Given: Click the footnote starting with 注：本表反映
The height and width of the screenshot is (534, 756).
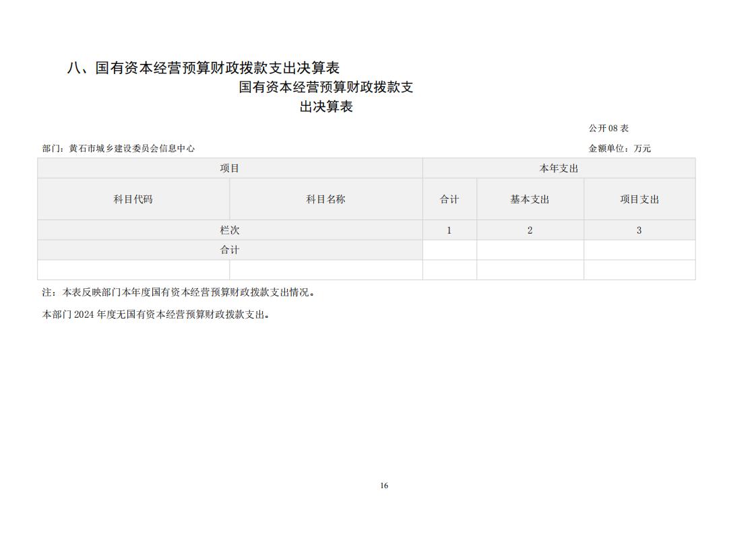Looking at the screenshot, I should coord(179,293).
